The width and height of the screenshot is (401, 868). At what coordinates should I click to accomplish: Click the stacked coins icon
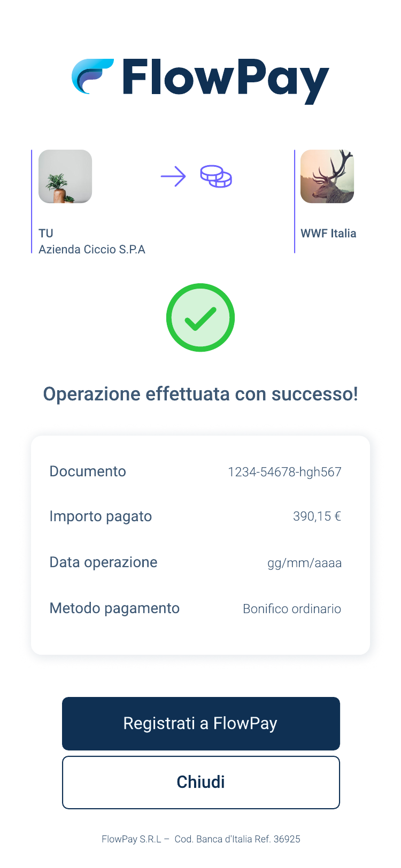pyautogui.click(x=216, y=176)
